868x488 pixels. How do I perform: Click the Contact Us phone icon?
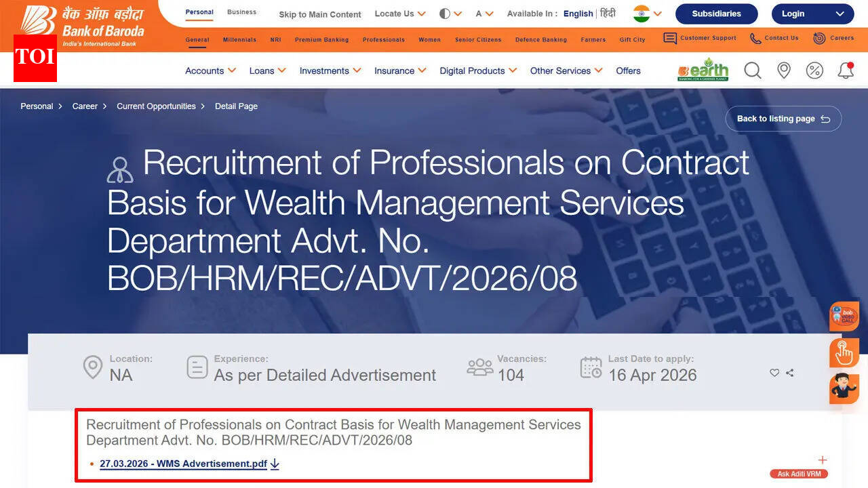pos(755,38)
